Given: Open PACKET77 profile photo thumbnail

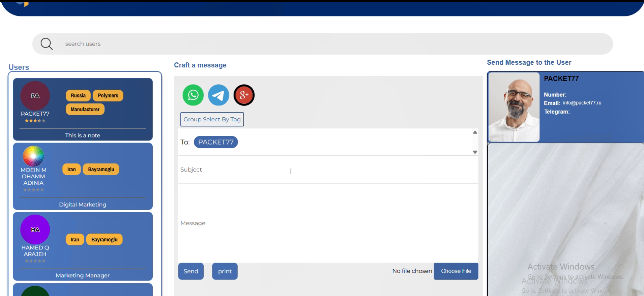Looking at the screenshot, I should coord(514,107).
